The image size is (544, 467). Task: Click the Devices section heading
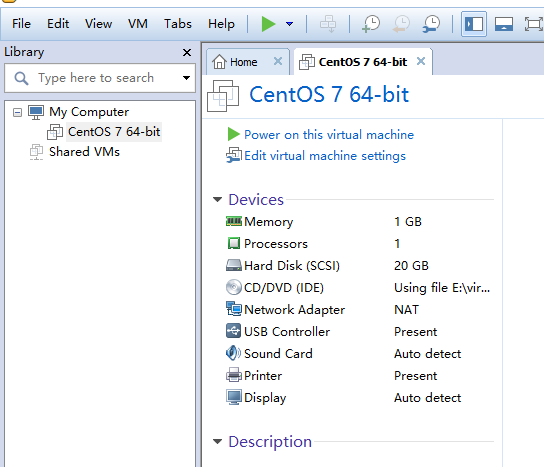[256, 200]
